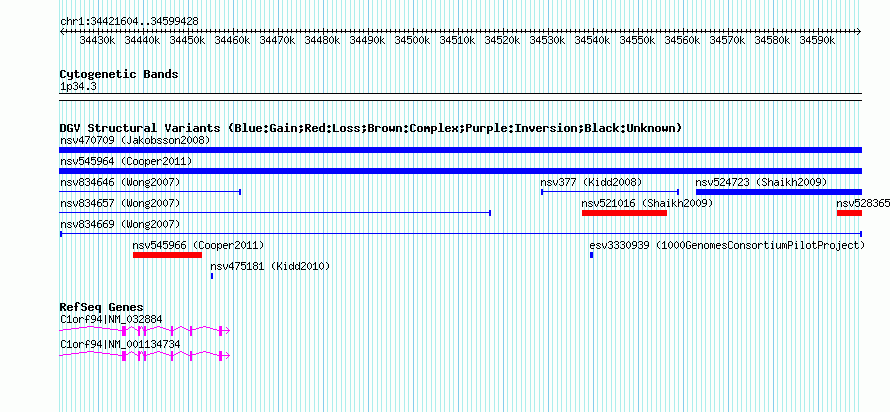Viewport: 890px width, 412px height.
Task: Select the blue gain bar of nsv524723
Action: [x=779, y=192]
